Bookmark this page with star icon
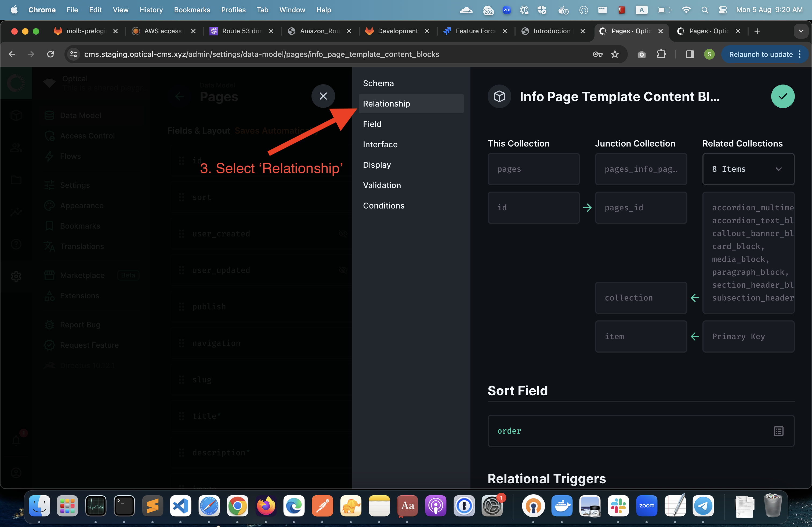The height and width of the screenshot is (527, 812). tap(614, 54)
